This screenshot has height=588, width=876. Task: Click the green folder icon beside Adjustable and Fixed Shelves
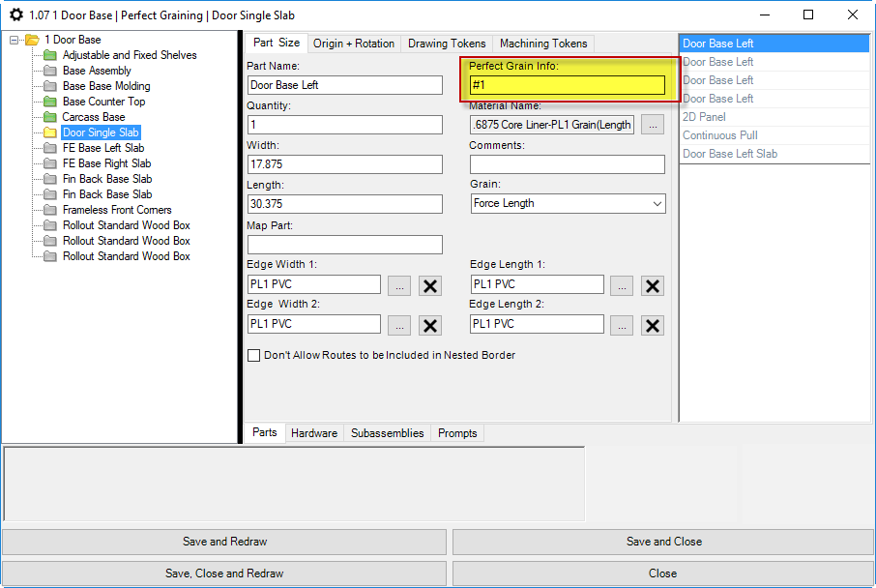pos(50,55)
